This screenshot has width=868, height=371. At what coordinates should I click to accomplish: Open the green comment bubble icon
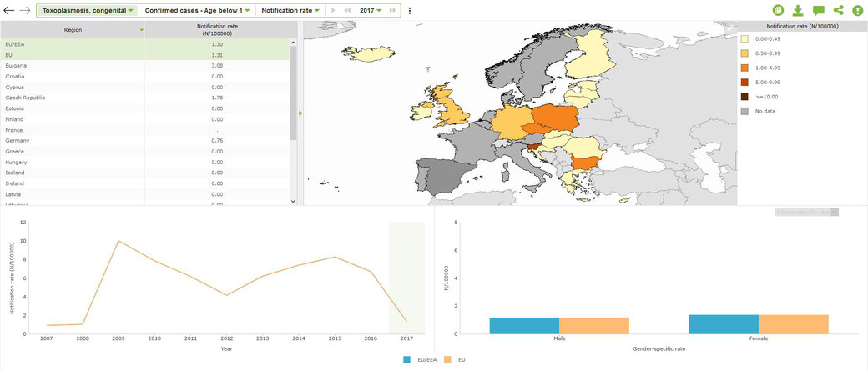click(x=818, y=11)
